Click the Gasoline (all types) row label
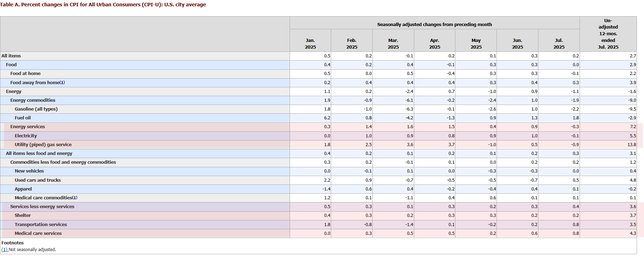The width and height of the screenshot is (644, 256). pyautogui.click(x=36, y=109)
